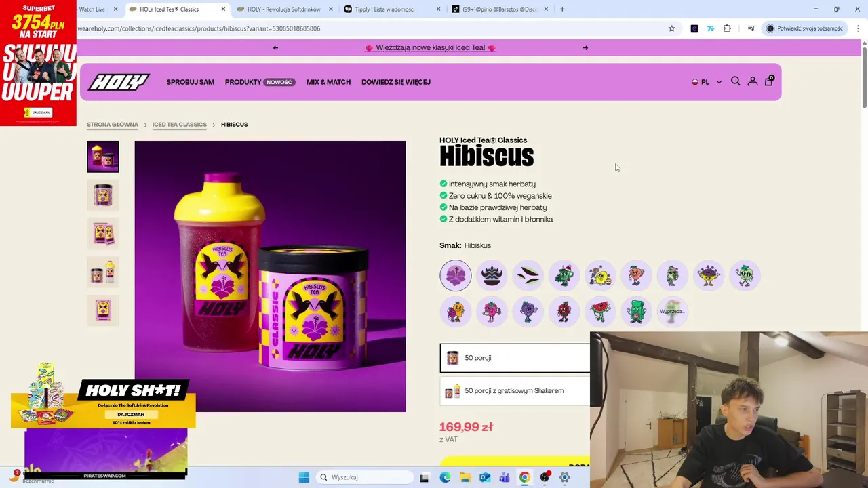The width and height of the screenshot is (868, 488).
Task: Select third thumbnail showing two sachets
Action: click(103, 234)
